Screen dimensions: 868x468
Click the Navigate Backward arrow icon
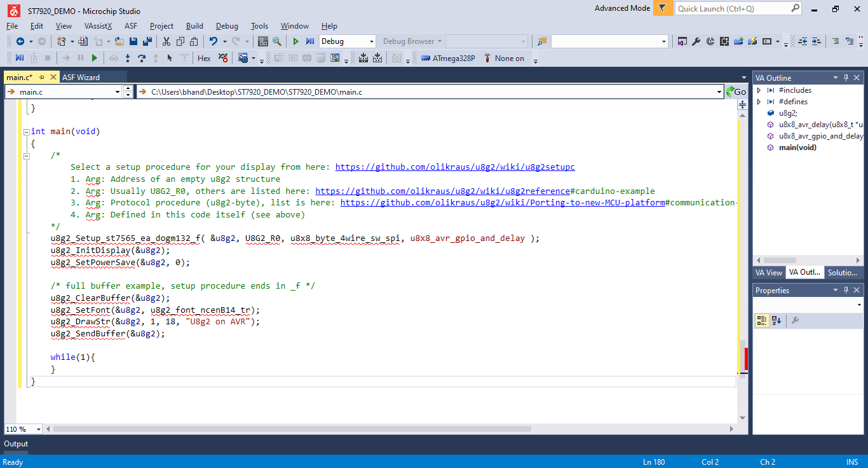pos(20,41)
